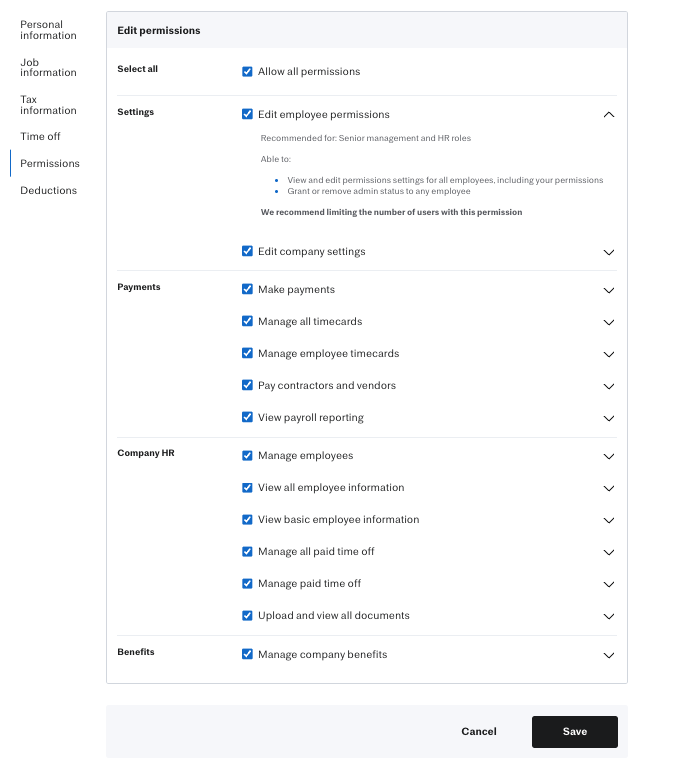Open the Personal information section
This screenshot has width=685, height=783.
tap(48, 30)
